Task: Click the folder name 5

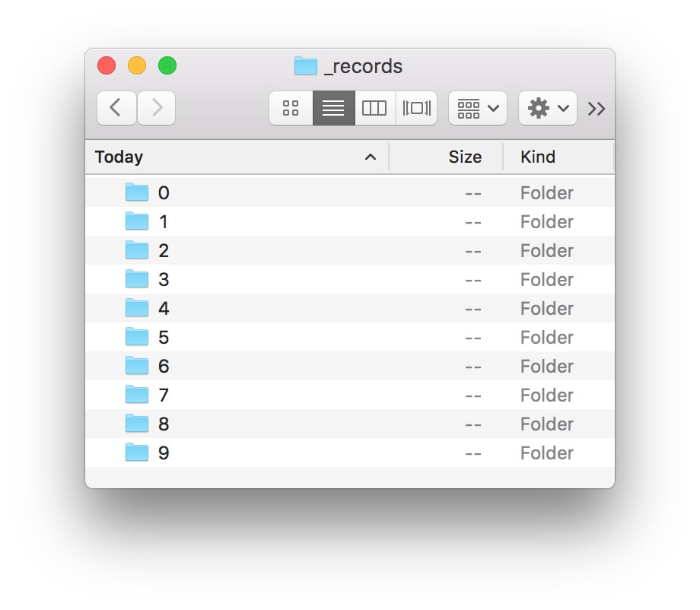Action: [164, 338]
